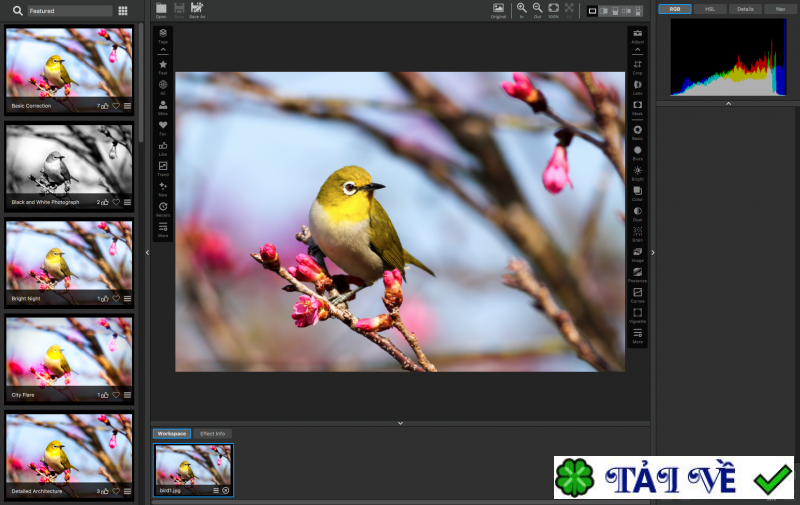This screenshot has height=505, width=800.
Task: Collapse the right side panel arrow
Action: pos(653,252)
